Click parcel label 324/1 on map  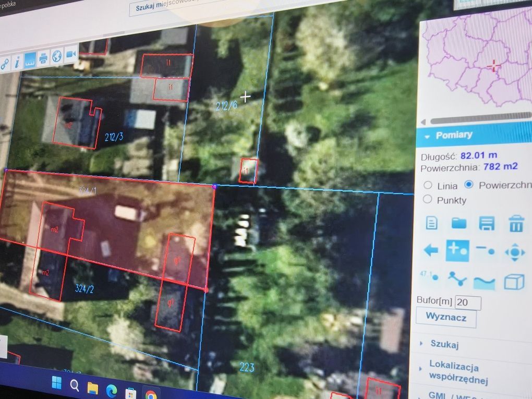(87, 191)
